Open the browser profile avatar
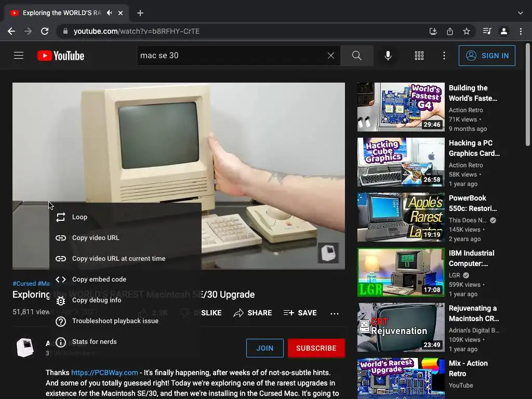This screenshot has width=532, height=399. [x=504, y=31]
